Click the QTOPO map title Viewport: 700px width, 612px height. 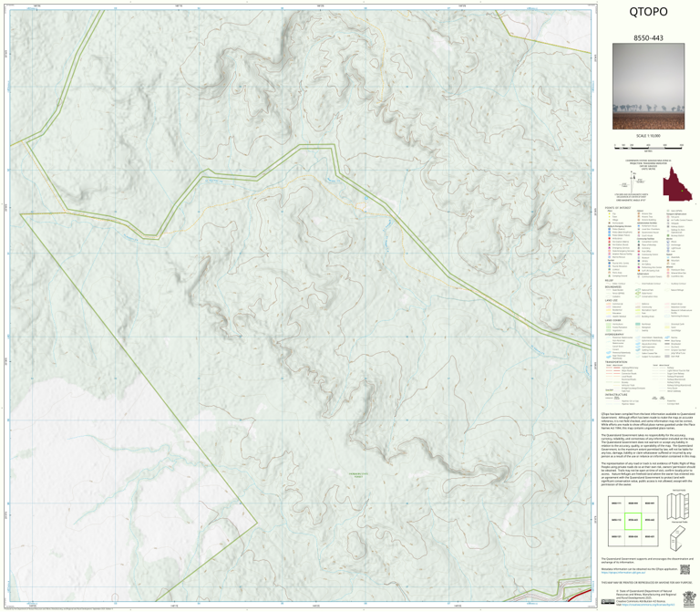point(648,12)
